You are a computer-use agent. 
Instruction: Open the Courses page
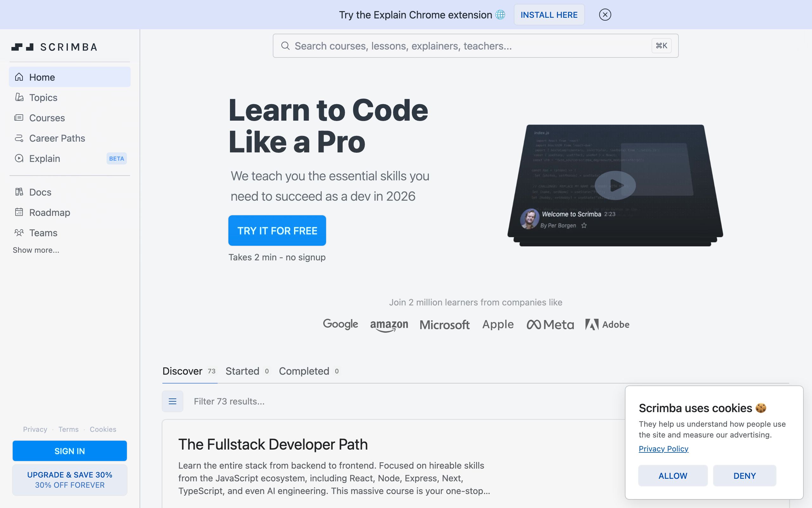[70, 118]
